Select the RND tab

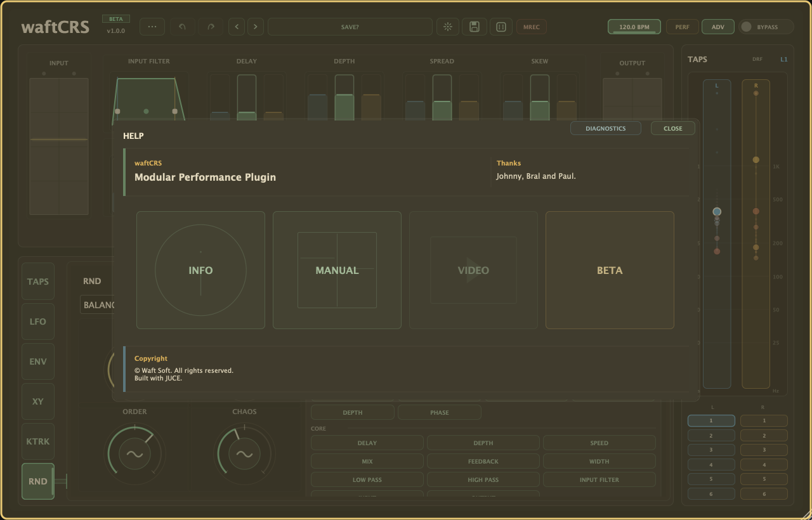[38, 481]
